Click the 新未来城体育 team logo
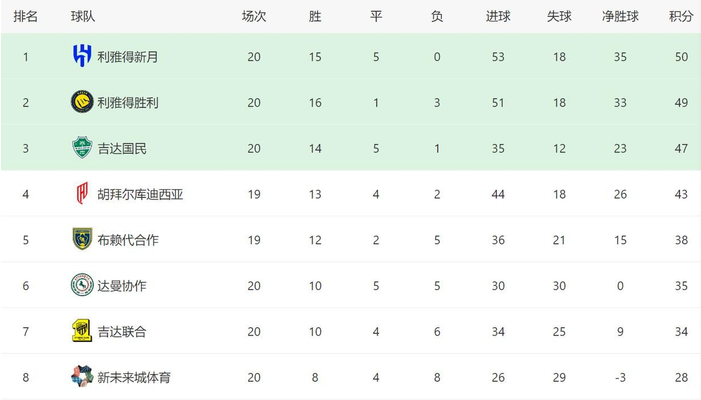This screenshot has height=400, width=701. (82, 377)
